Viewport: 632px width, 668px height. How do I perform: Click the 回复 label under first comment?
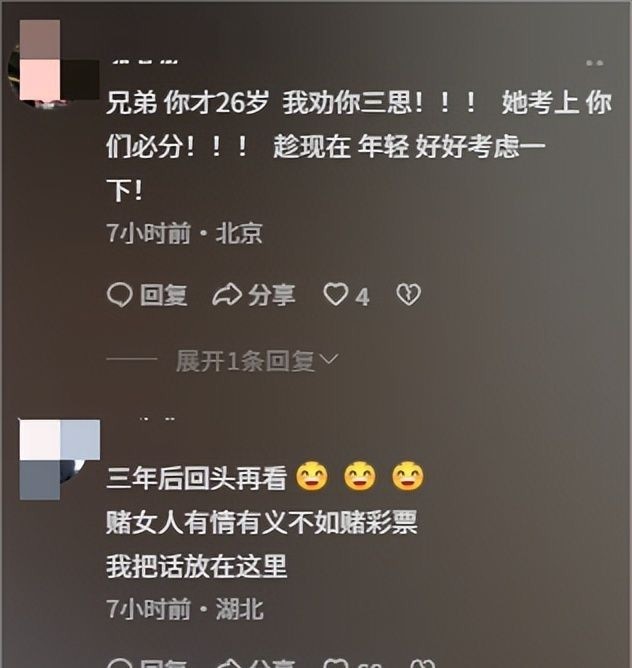pyautogui.click(x=164, y=295)
